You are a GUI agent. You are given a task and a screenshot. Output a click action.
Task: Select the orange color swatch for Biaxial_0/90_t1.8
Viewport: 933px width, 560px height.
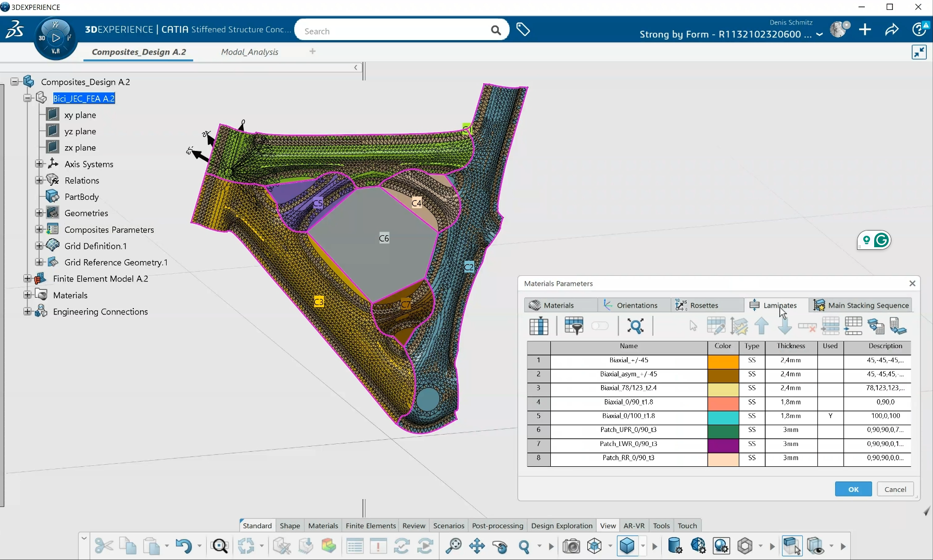pyautogui.click(x=723, y=402)
